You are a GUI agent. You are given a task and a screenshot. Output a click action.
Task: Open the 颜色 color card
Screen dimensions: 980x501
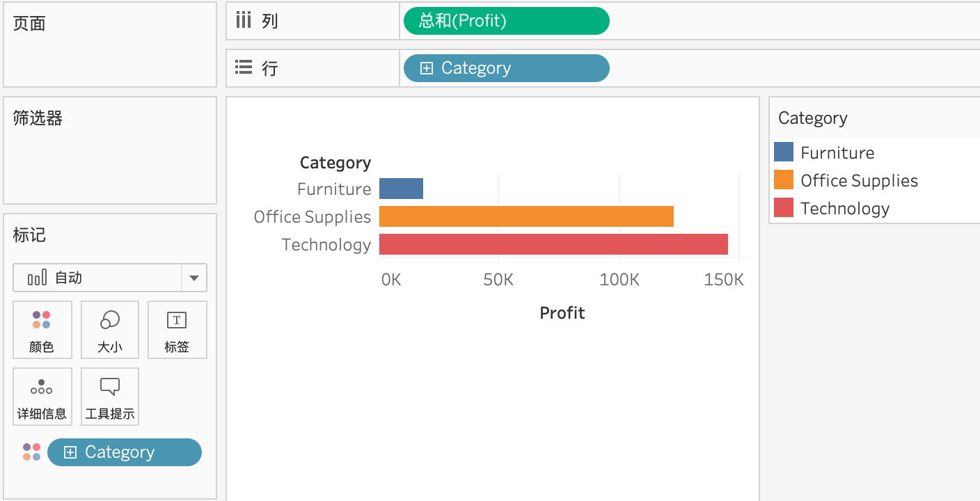(x=42, y=330)
